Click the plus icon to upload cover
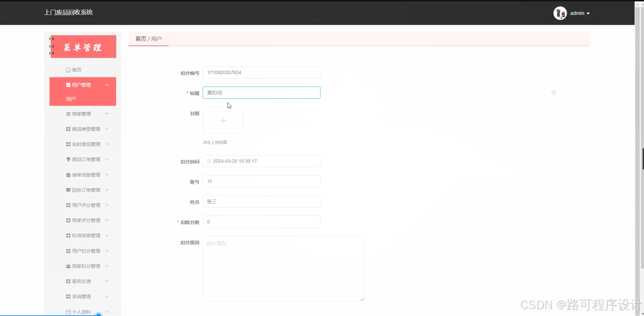The image size is (644, 316). click(x=223, y=120)
